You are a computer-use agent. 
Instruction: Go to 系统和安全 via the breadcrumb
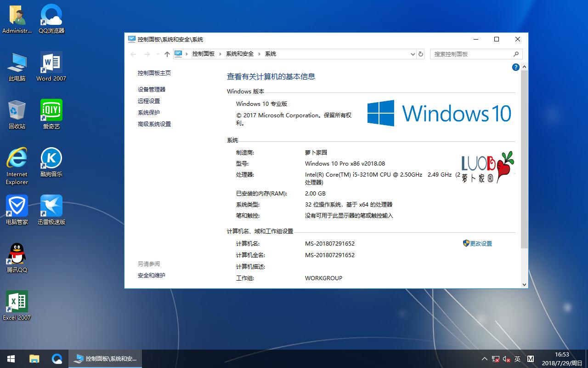pyautogui.click(x=239, y=54)
